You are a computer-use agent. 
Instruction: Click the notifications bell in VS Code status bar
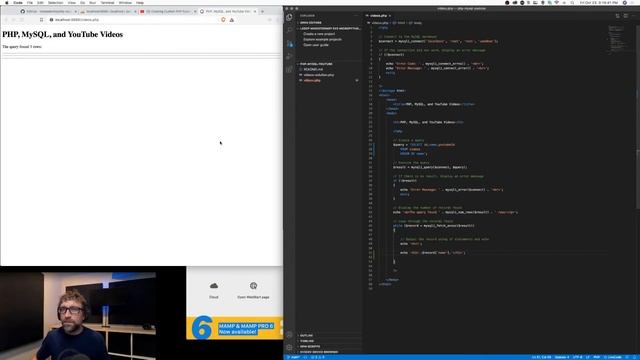coord(635,357)
